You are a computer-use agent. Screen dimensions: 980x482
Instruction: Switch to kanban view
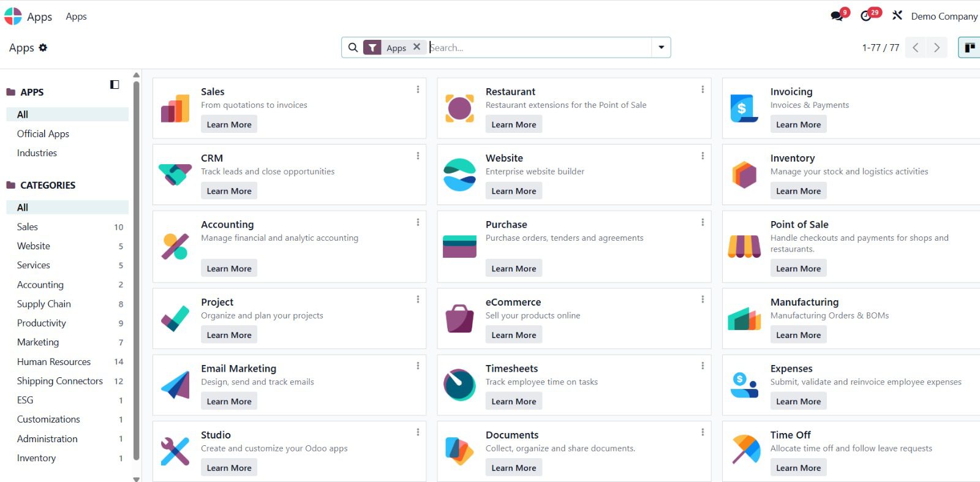tap(969, 48)
